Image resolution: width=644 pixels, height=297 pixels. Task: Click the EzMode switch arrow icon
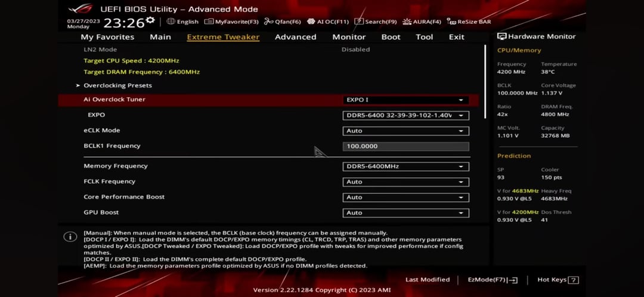[512, 280]
